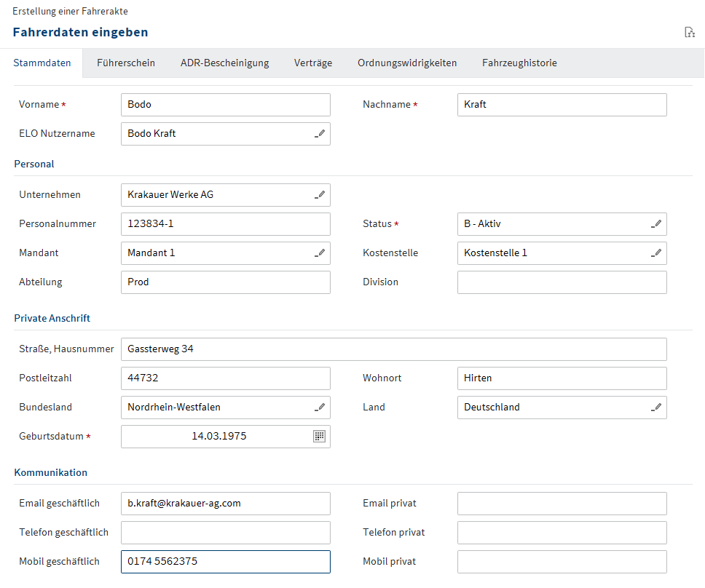Screen dimensions: 705x588
Task: Open the calendar picker for Geburtsdatum
Action: pos(319,437)
